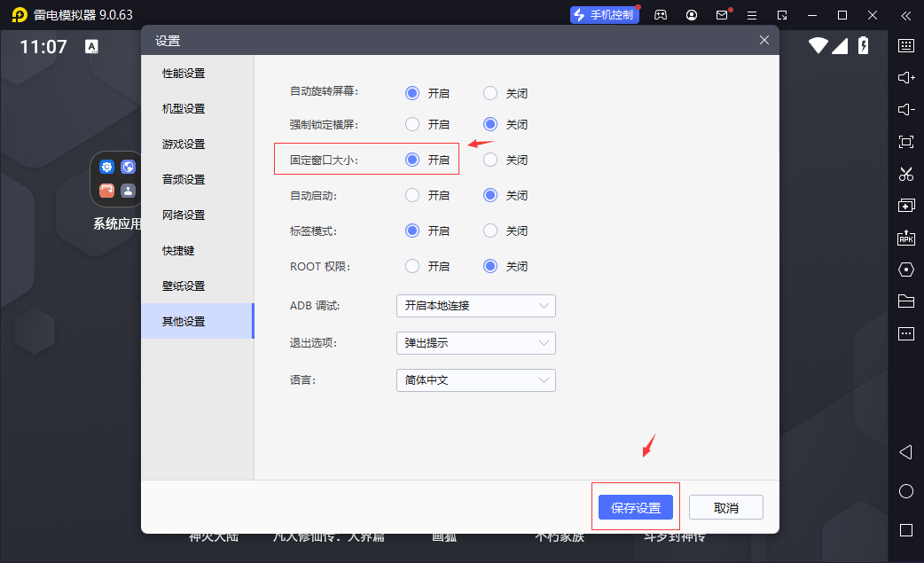Select the volume down icon on sidebar
Screen dimensions: 924x563
906,109
